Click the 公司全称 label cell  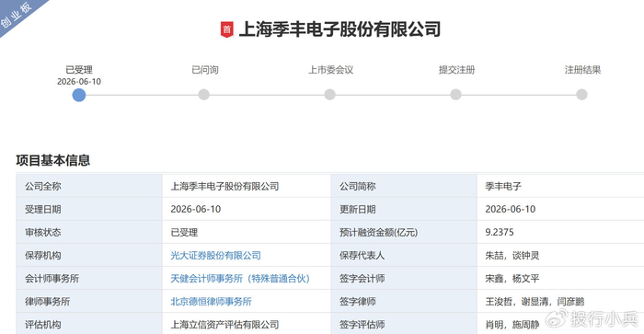[89, 186]
